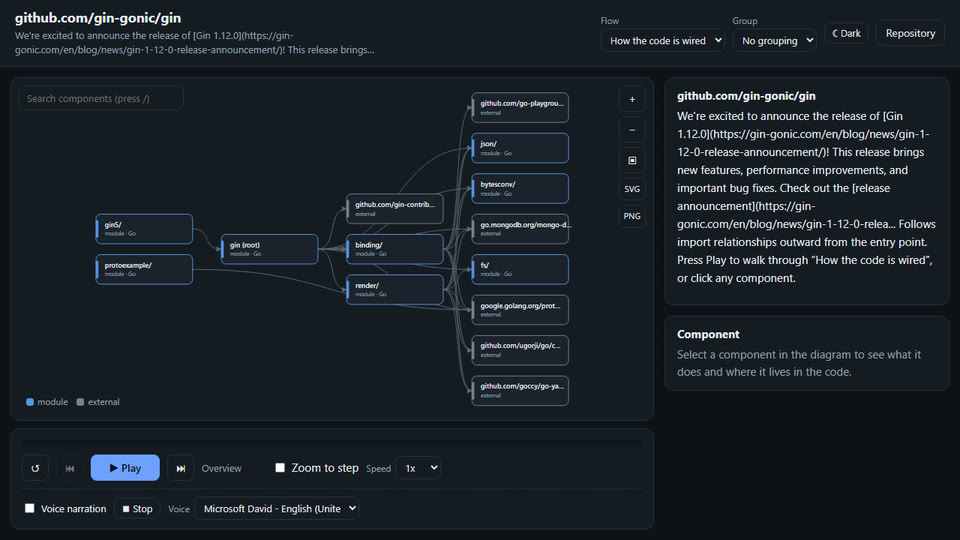Image resolution: width=960 pixels, height=540 pixels.
Task: Select the gin (root) component node
Action: [269, 249]
